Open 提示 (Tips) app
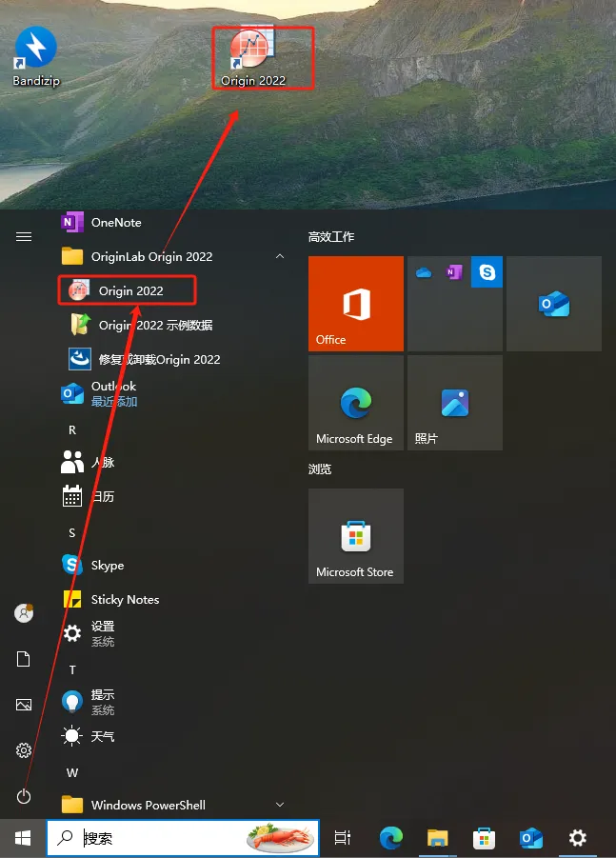The height and width of the screenshot is (858, 616). coord(89,702)
